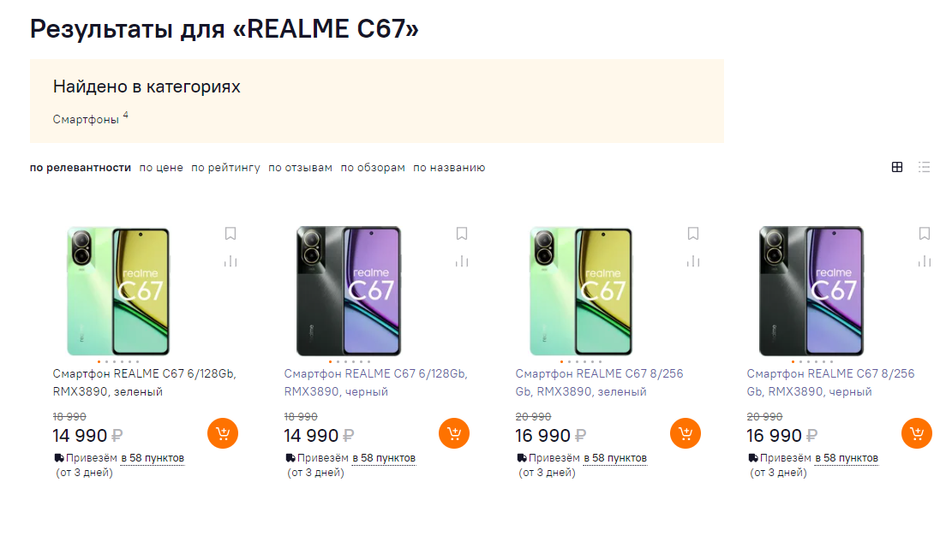Switch to list view layout
Viewport: 952px width, 560px height.
tap(924, 168)
